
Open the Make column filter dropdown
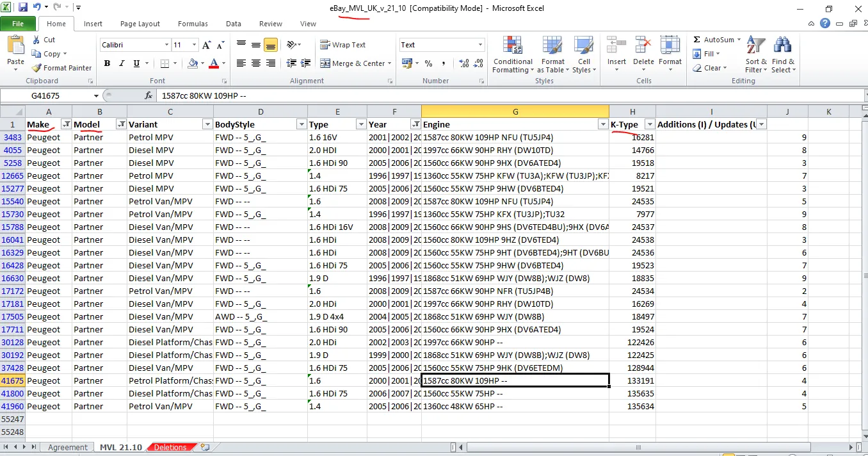[65, 125]
